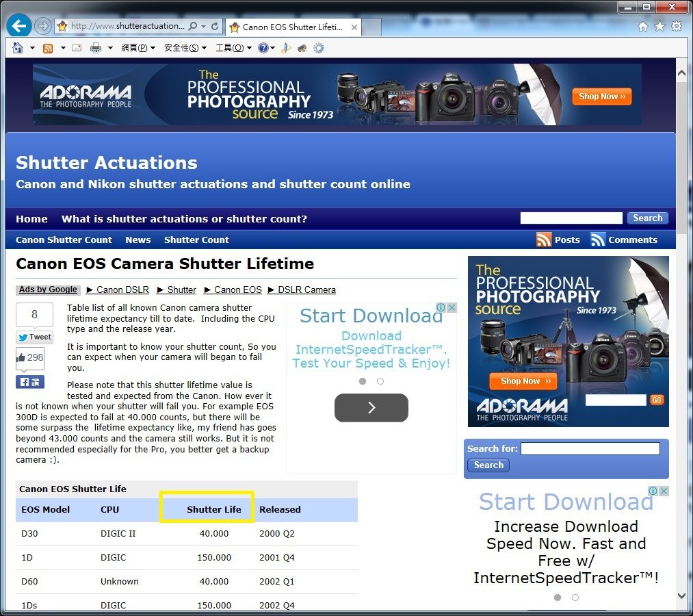
Task: Refresh the page using the reload icon
Action: (215, 26)
